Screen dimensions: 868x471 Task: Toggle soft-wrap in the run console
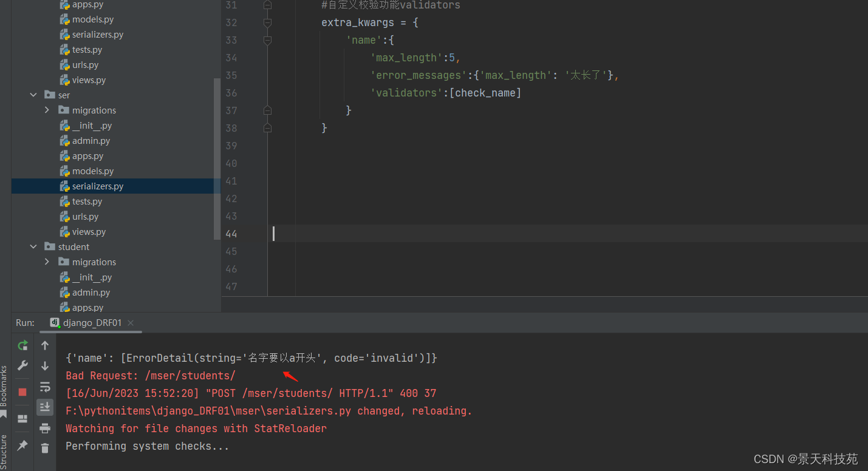(45, 387)
